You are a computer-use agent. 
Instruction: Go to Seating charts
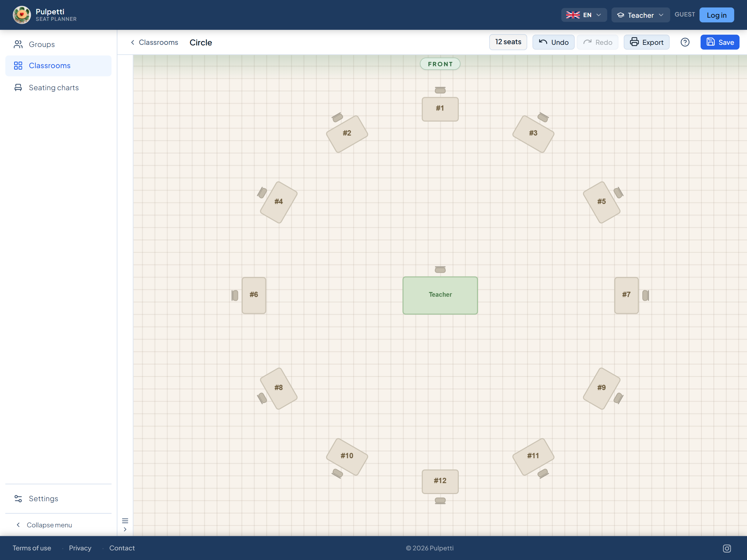pyautogui.click(x=58, y=88)
